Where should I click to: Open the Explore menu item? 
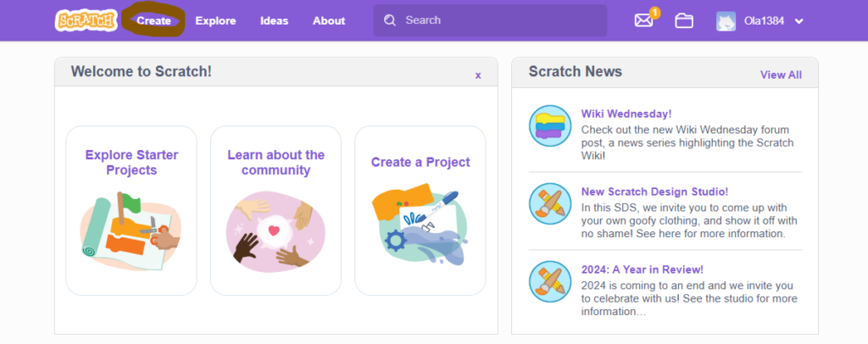(215, 21)
